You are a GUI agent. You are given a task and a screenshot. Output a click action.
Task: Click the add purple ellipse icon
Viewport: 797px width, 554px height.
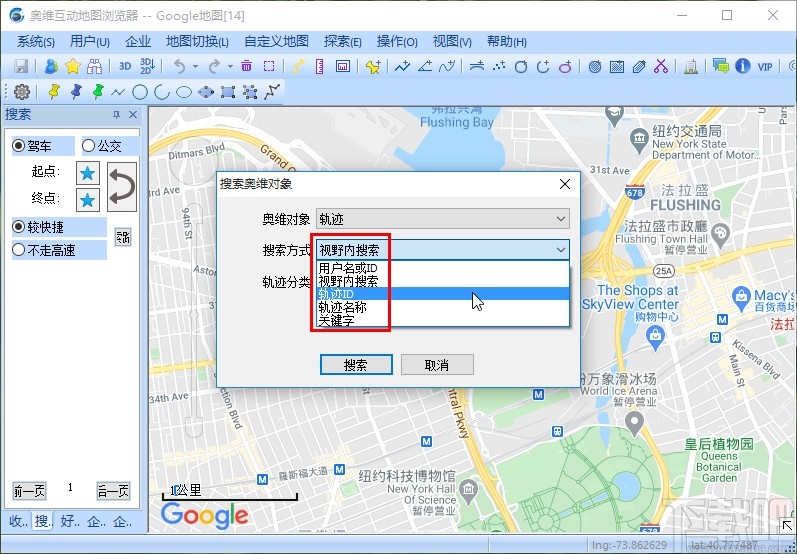[565, 66]
